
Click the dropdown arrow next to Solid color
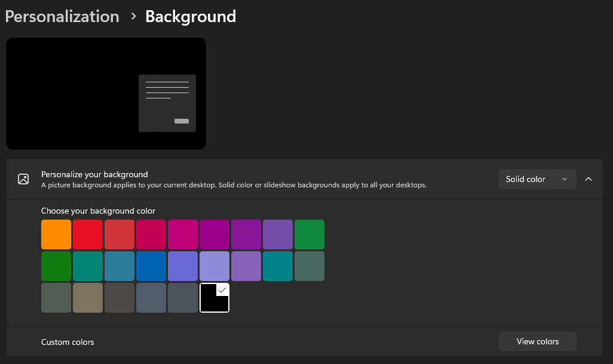[565, 179]
